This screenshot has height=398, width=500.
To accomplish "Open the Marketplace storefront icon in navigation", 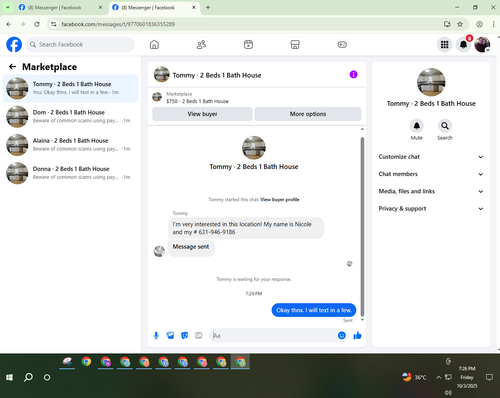I will click(x=295, y=45).
